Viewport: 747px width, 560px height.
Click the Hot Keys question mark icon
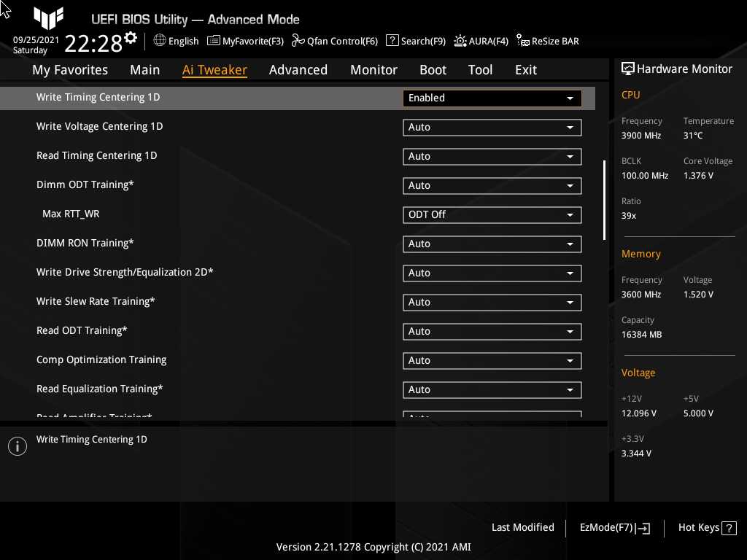(x=729, y=528)
